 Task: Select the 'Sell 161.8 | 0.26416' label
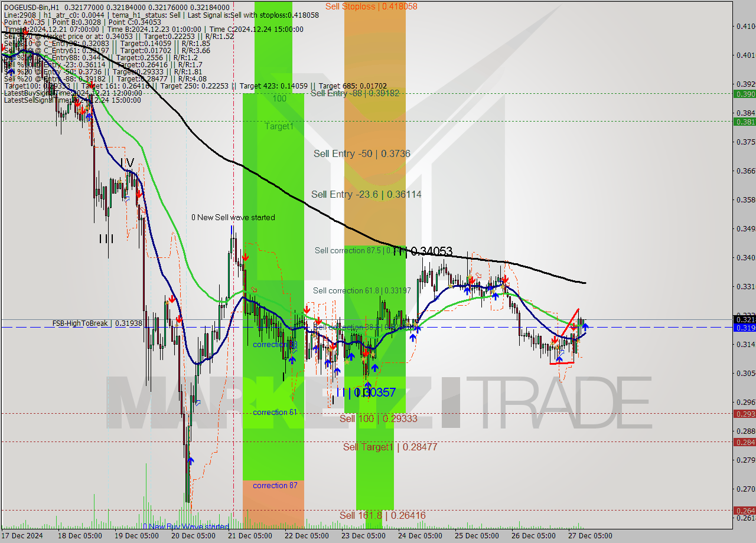tap(383, 515)
